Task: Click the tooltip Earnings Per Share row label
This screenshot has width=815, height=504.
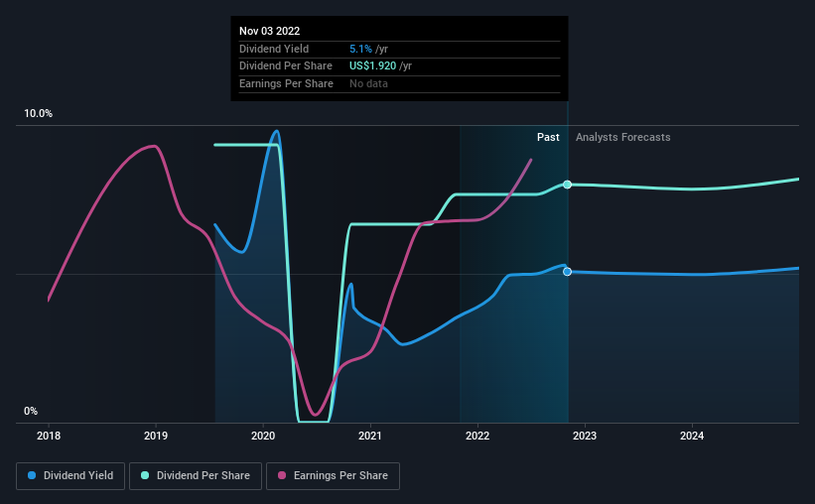Action: click(x=286, y=83)
